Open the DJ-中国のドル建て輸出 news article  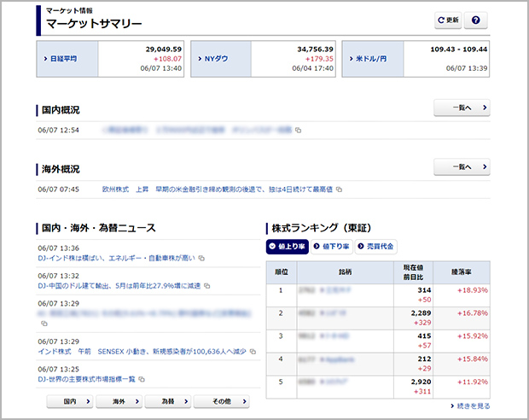click(119, 286)
